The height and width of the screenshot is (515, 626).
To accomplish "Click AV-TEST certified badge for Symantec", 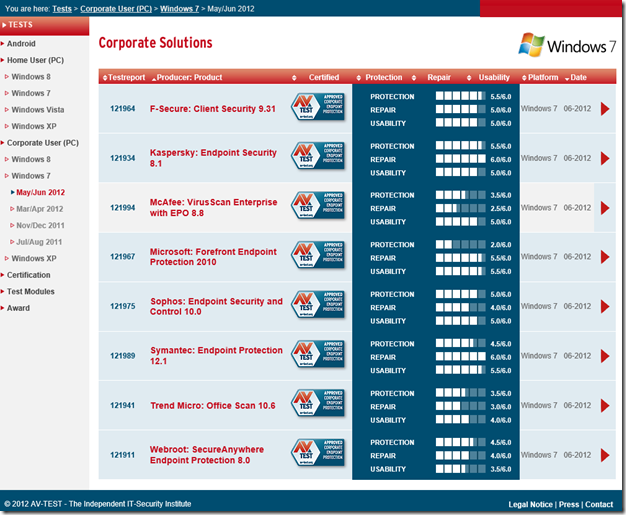I will pyautogui.click(x=318, y=354).
